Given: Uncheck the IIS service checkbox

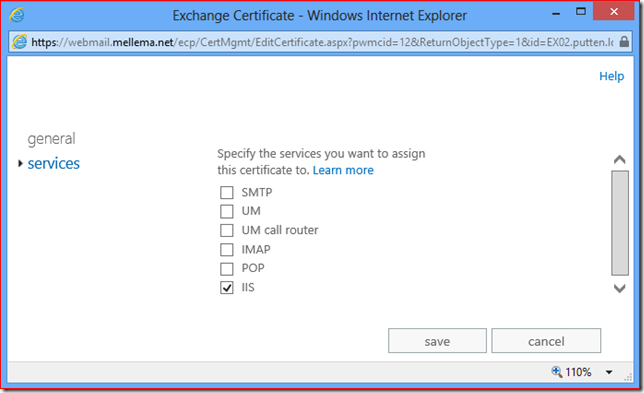Looking at the screenshot, I should click(227, 287).
